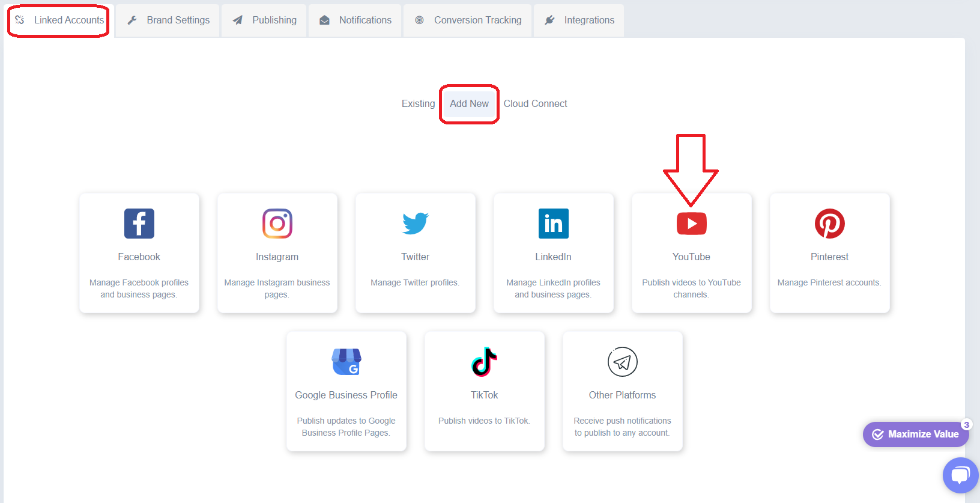Show Existing linked accounts
This screenshot has width=980, height=503.
click(x=419, y=103)
